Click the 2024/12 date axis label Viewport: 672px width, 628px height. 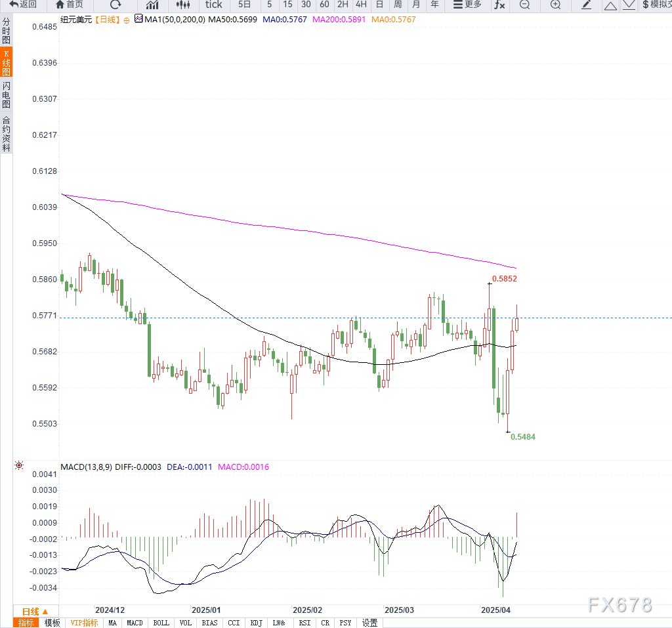pos(110,610)
